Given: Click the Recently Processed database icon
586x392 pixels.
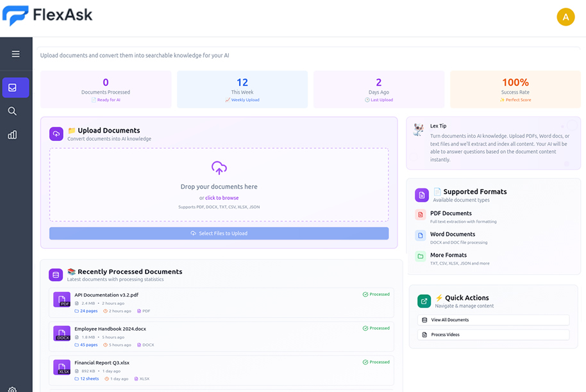Looking at the screenshot, I should (56, 275).
